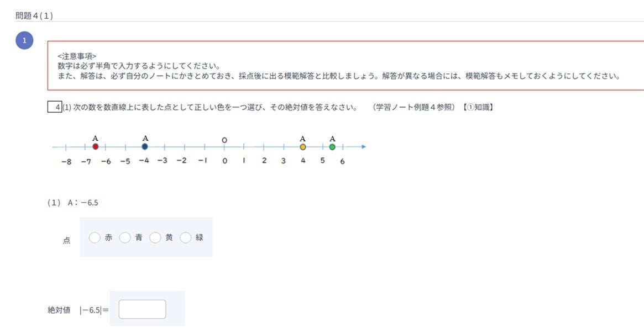Click the yellow point at 4
The height and width of the screenshot is (333, 644).
[303, 147]
